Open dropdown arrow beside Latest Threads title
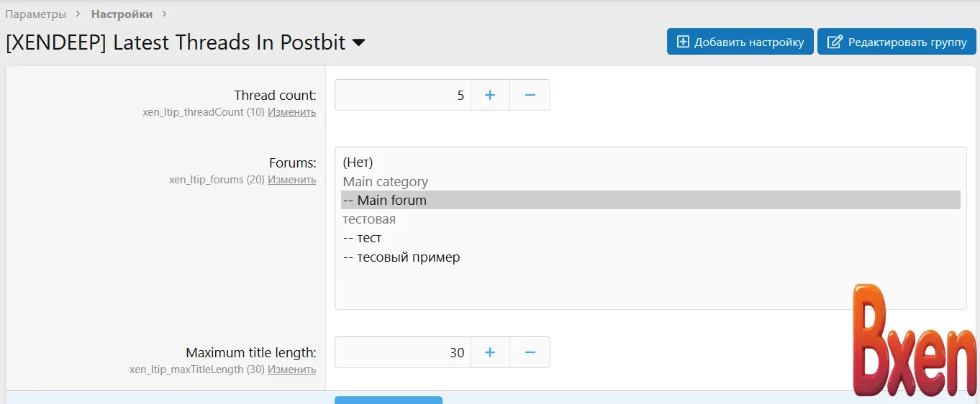This screenshot has width=980, height=404. tap(358, 43)
